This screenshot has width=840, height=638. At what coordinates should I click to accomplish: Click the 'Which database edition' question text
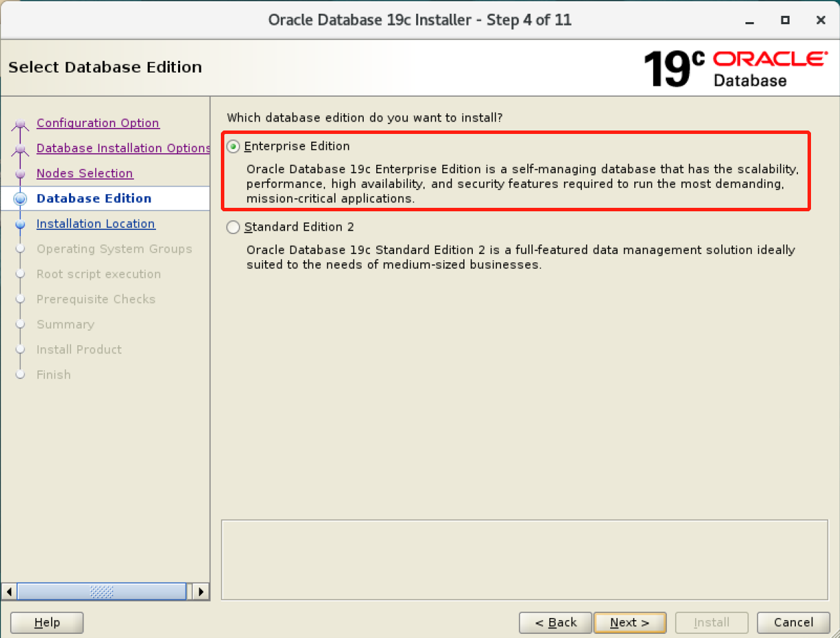tap(364, 118)
